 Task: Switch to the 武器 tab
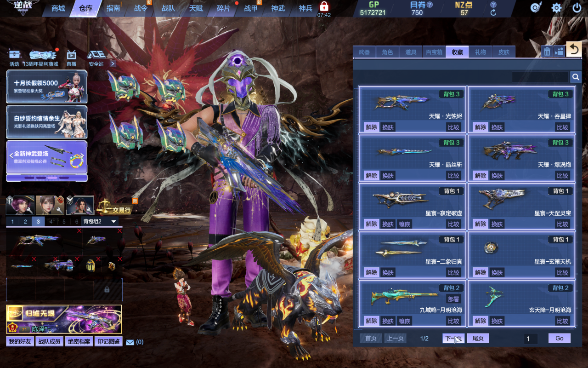[364, 52]
